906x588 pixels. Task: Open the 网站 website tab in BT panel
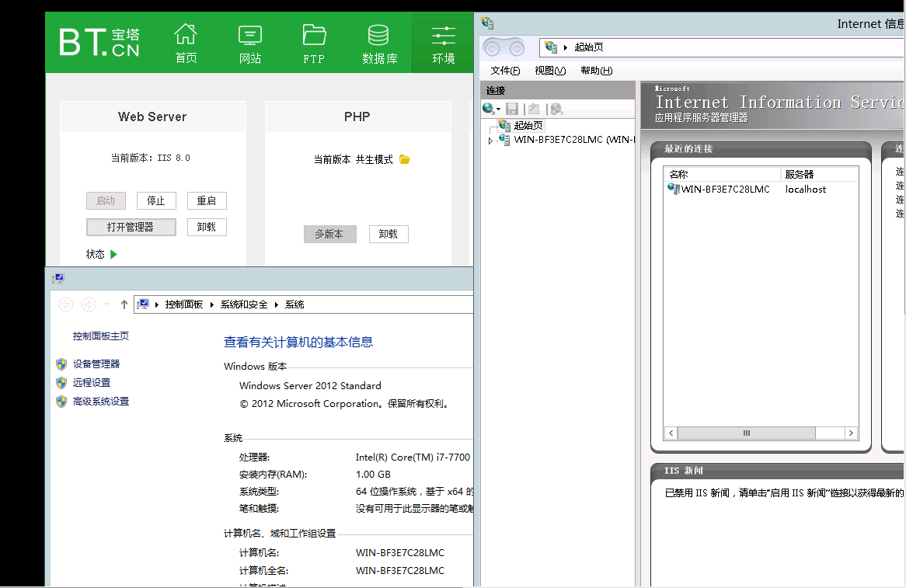click(250, 43)
